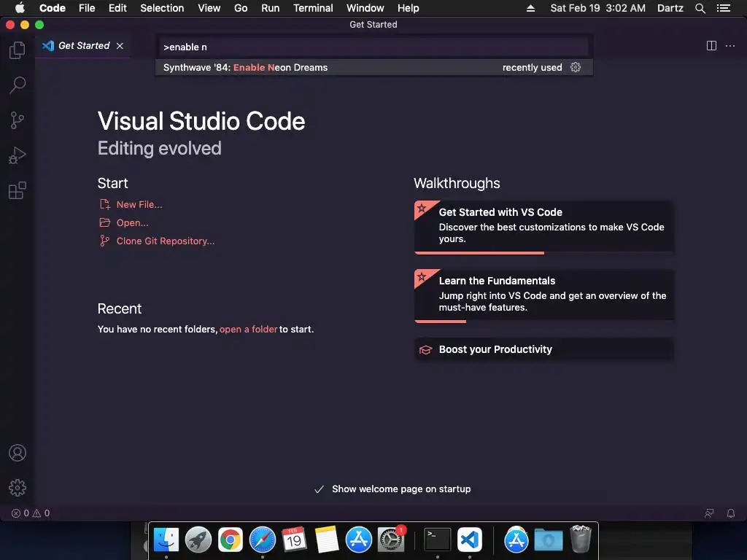Viewport: 747px width, 560px height.
Task: Click the Open... link
Action: pyautogui.click(x=133, y=223)
